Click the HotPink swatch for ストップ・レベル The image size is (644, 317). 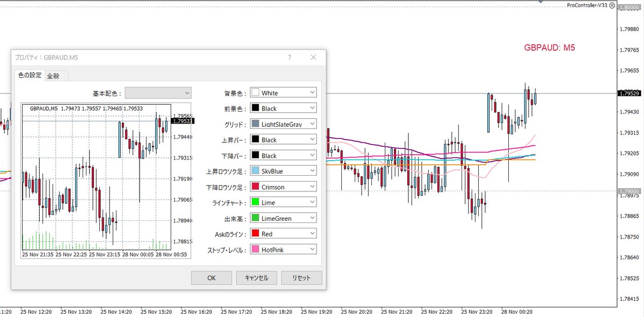tap(255, 249)
